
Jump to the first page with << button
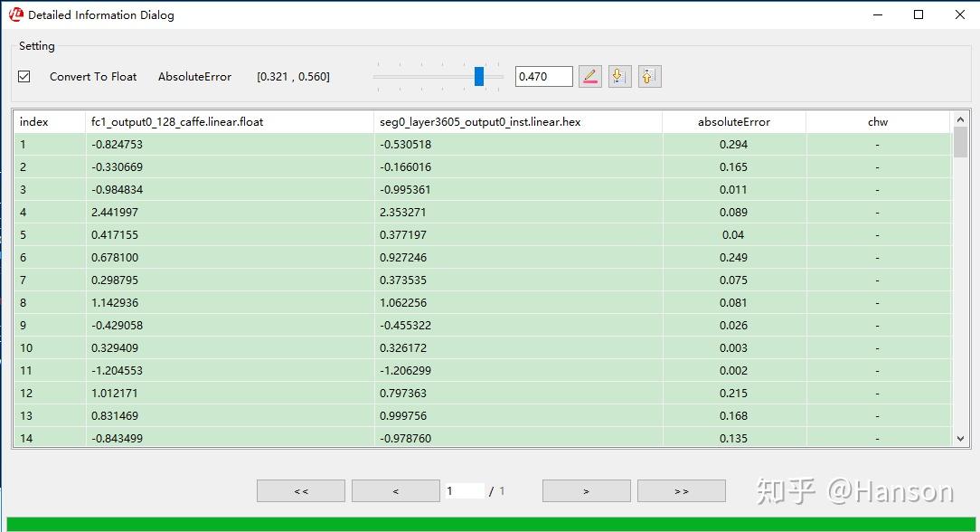coord(300,489)
